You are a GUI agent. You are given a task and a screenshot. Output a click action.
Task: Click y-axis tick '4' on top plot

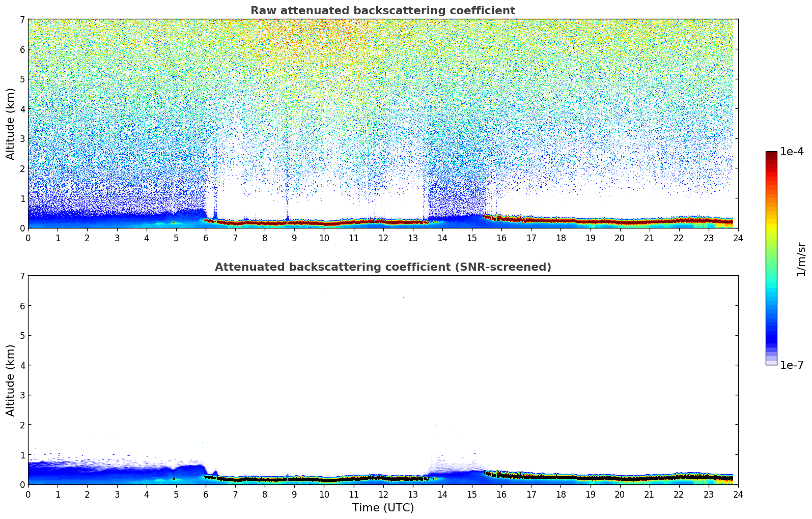pyautogui.click(x=22, y=109)
